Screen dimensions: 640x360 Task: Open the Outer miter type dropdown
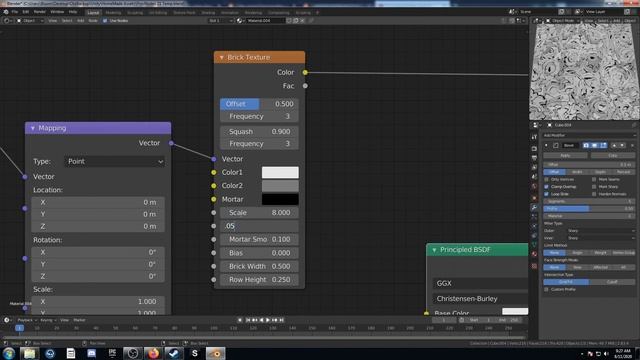point(601,231)
